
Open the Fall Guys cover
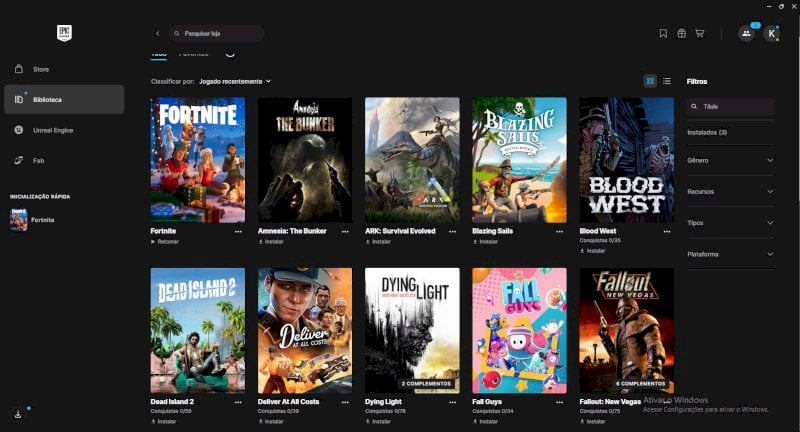[x=519, y=331]
